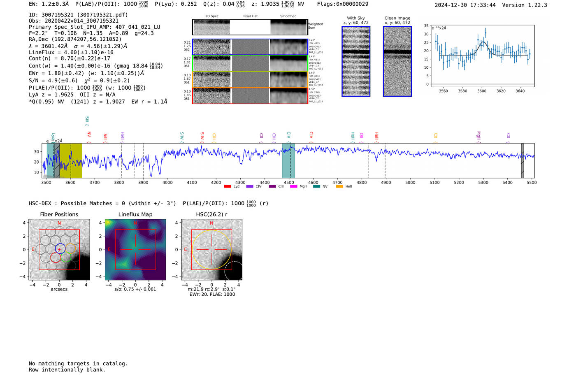Click the MgII magenta legend swatch
576x392 pixels.
pos(294,187)
